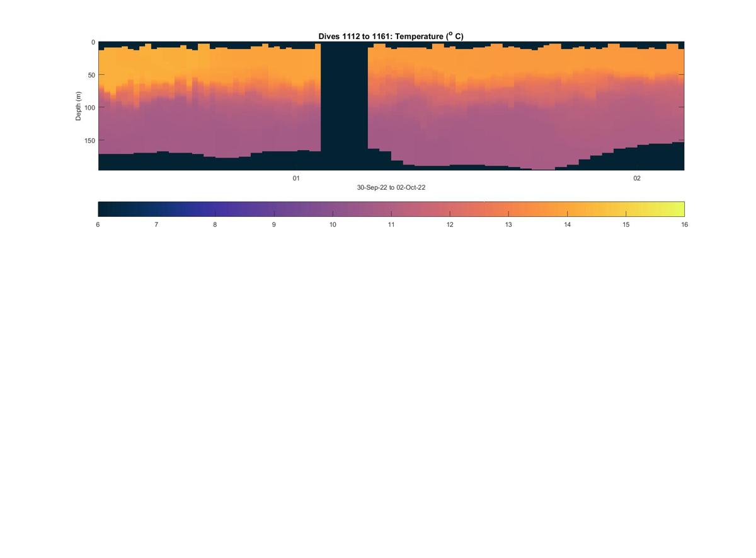Click the colorbar tick label '6'
Screen dimensions: 756x558
[98, 224]
